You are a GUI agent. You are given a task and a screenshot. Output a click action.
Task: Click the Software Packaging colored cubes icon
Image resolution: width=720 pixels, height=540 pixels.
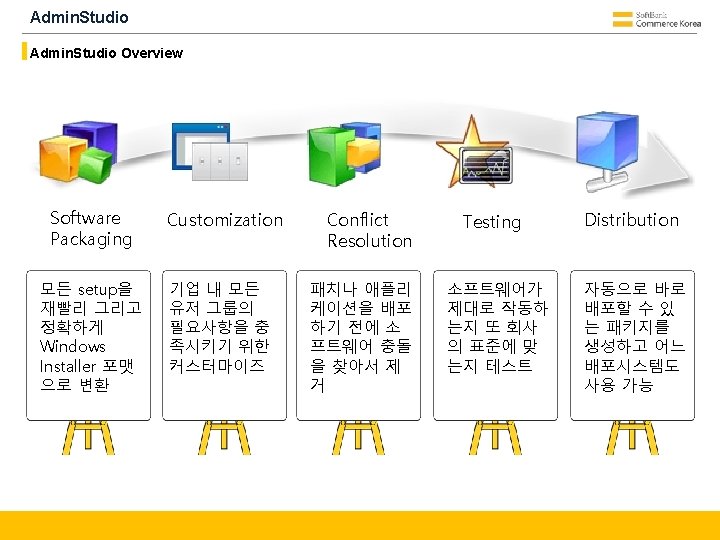pos(78,152)
